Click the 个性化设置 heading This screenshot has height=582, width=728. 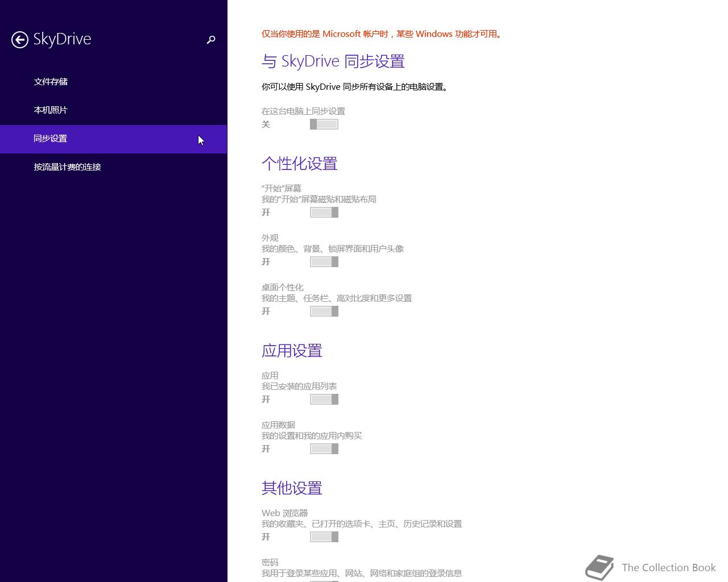point(300,164)
